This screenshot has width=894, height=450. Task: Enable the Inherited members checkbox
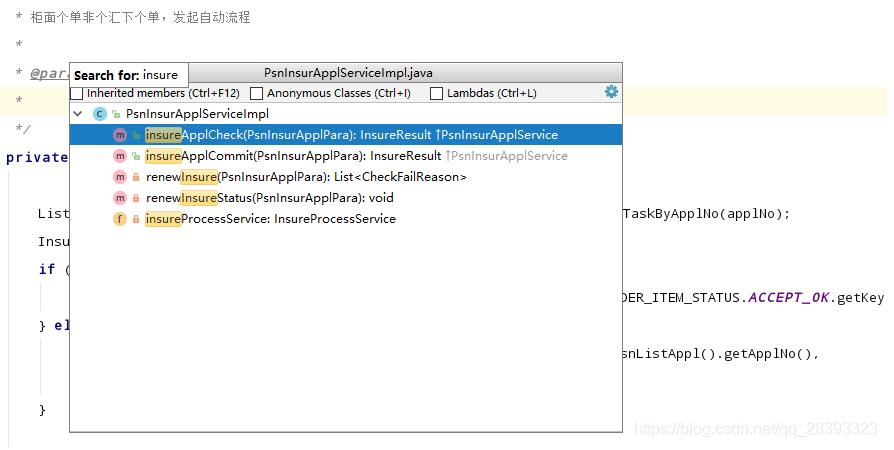click(77, 93)
